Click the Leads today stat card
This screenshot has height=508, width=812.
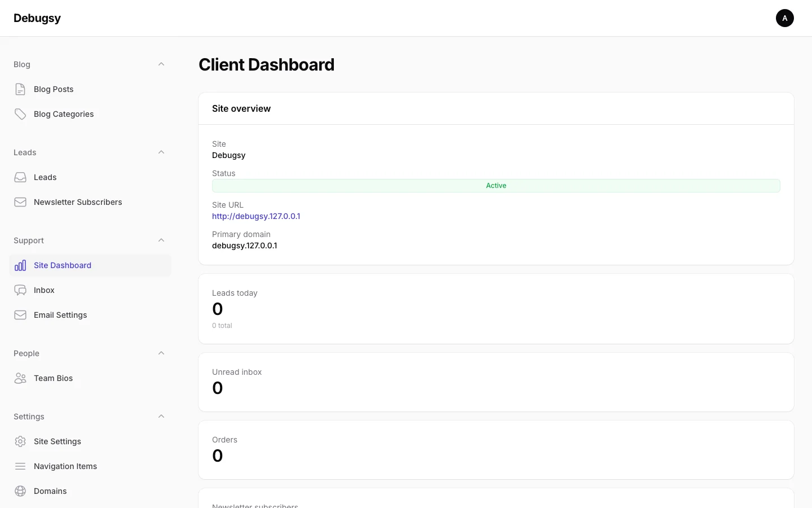coord(496,309)
